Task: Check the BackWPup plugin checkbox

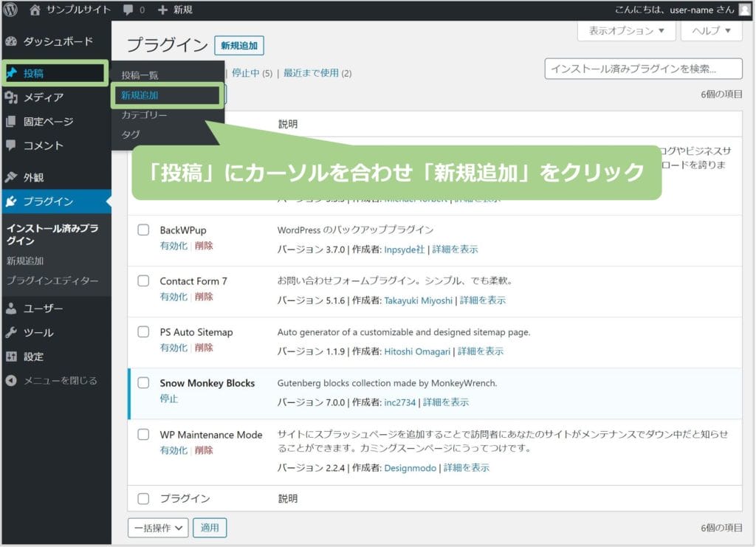Action: (143, 230)
